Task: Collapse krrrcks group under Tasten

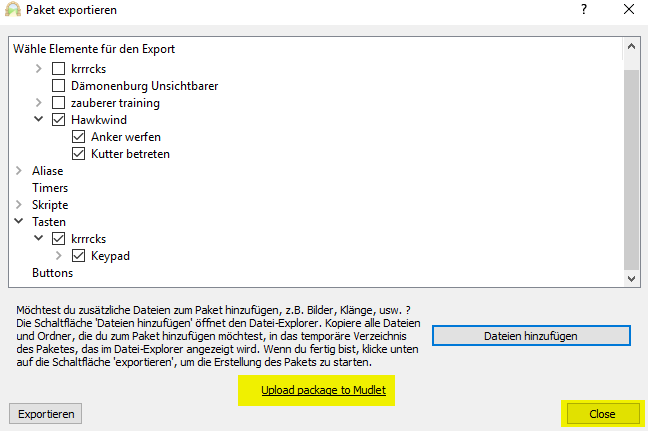Action: [38, 238]
